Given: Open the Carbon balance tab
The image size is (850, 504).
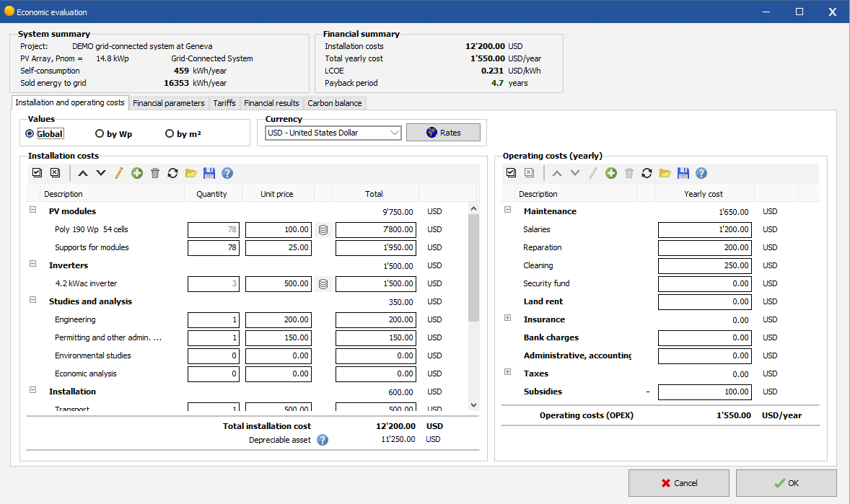Looking at the screenshot, I should tap(335, 103).
